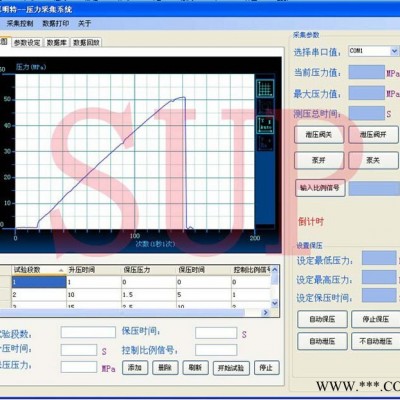Click the bottom 试验段数 input box
The width and height of the screenshot is (400, 400).
tap(88, 332)
